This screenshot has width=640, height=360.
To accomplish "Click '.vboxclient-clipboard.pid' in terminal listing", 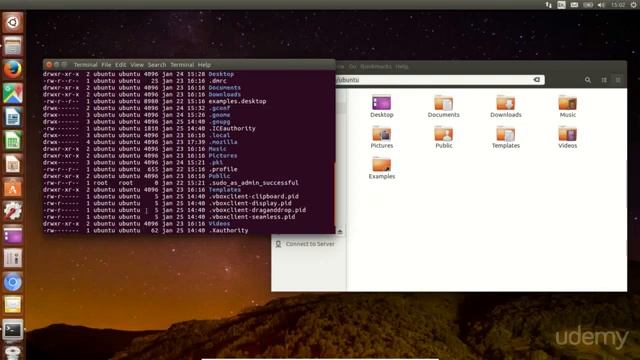I will point(253,196).
